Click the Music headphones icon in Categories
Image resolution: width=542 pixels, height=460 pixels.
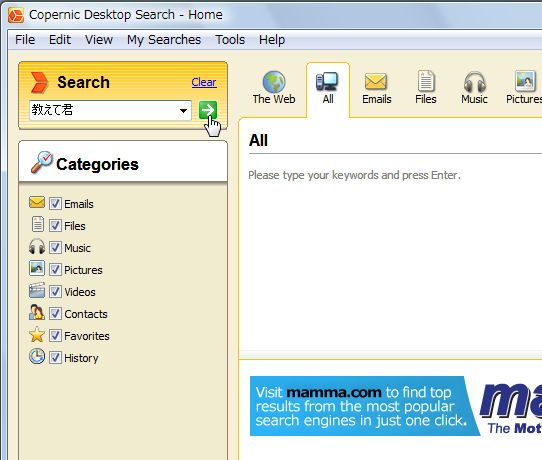(x=37, y=246)
